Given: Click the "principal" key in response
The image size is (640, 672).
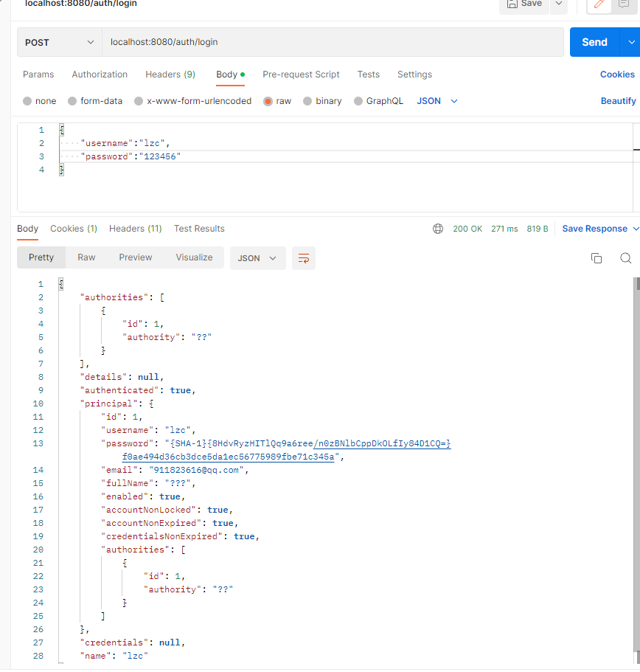Looking at the screenshot, I should [x=108, y=403].
